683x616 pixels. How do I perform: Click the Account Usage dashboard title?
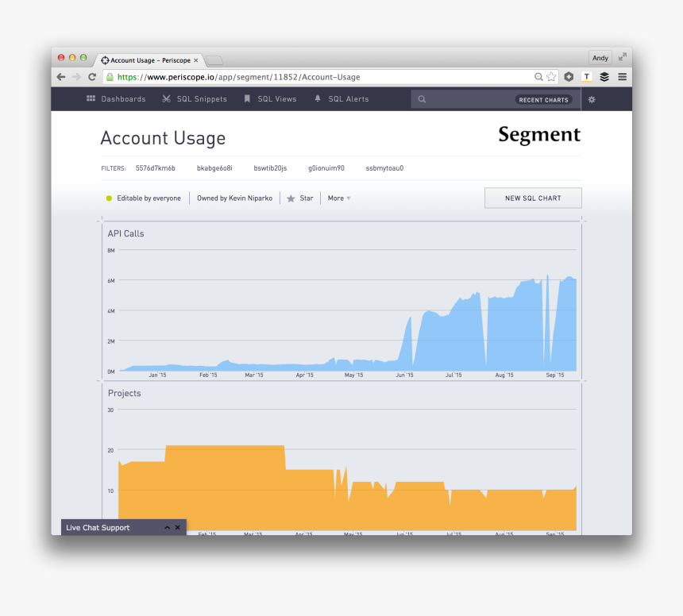(163, 138)
